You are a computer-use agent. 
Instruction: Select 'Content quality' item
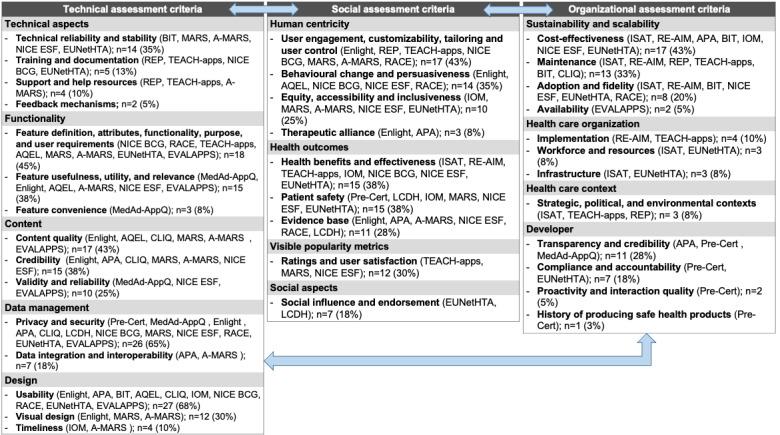pos(49,238)
